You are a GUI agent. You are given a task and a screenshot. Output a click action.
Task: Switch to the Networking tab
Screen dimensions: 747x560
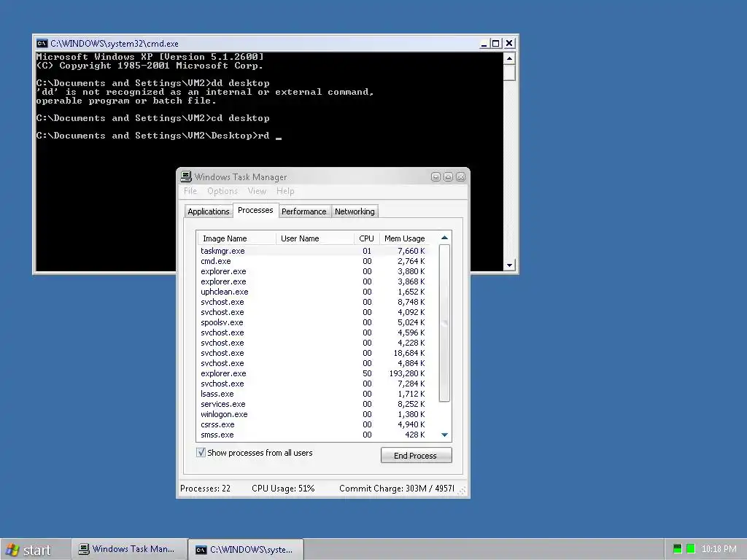(355, 211)
